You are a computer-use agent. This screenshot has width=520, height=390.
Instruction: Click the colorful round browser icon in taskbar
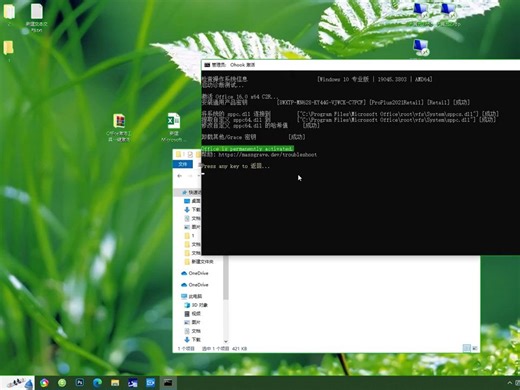44,383
